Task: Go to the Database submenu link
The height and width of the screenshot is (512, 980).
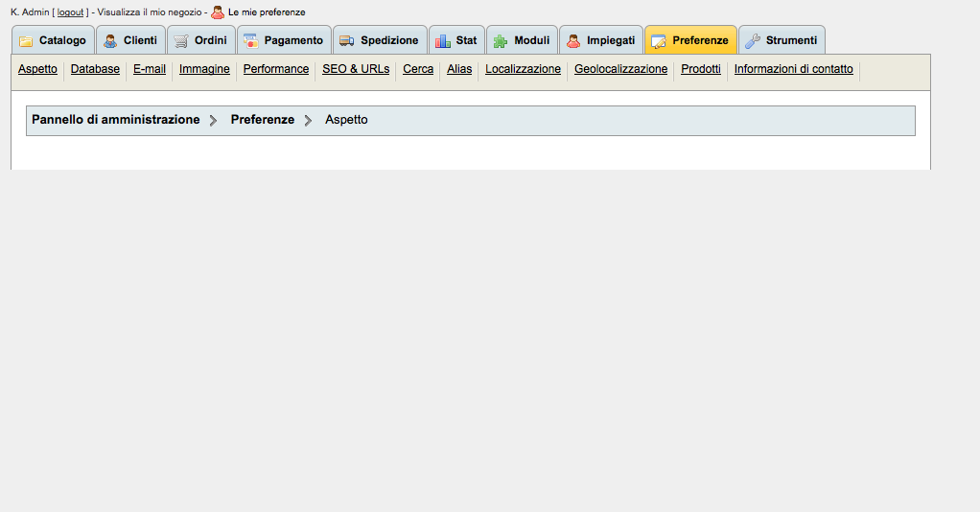Action: tap(95, 69)
